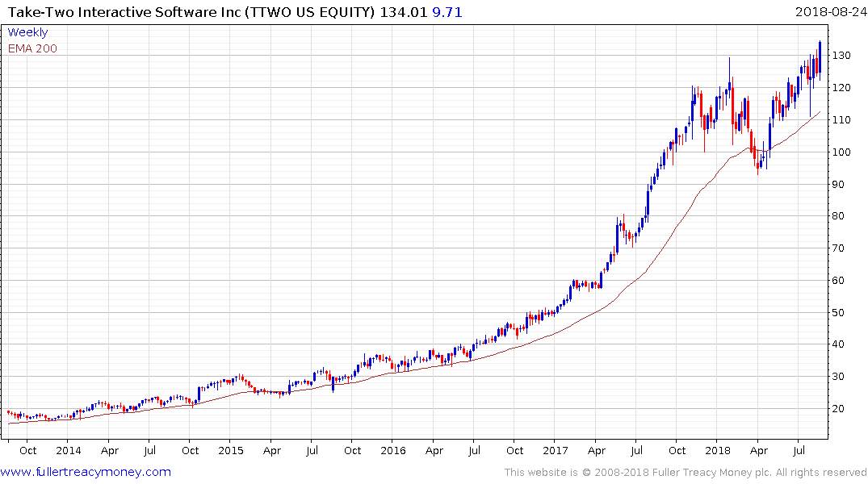Click the 120 price axis label
This screenshot has width=868, height=484.
[841, 88]
